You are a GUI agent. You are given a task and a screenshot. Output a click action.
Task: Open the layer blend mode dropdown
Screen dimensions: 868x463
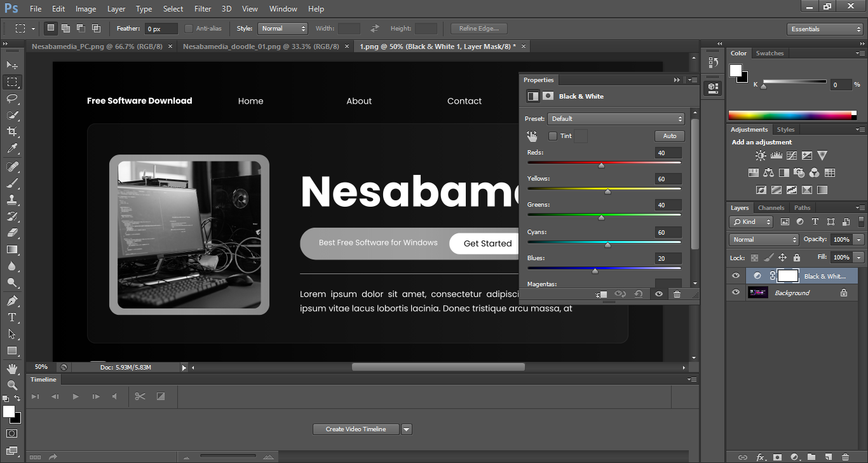tap(764, 240)
